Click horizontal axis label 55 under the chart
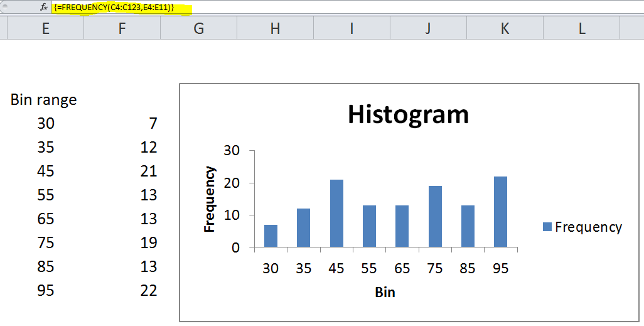This screenshot has width=644, height=326. tap(369, 268)
